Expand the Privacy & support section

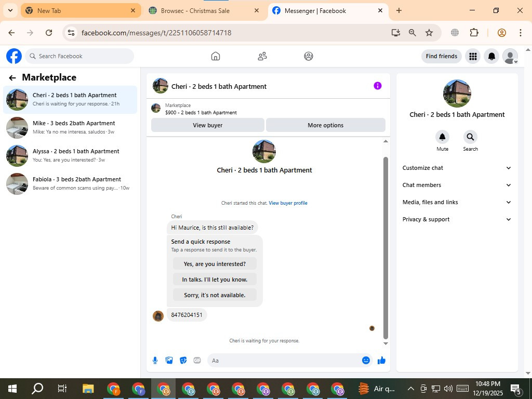tap(457, 219)
